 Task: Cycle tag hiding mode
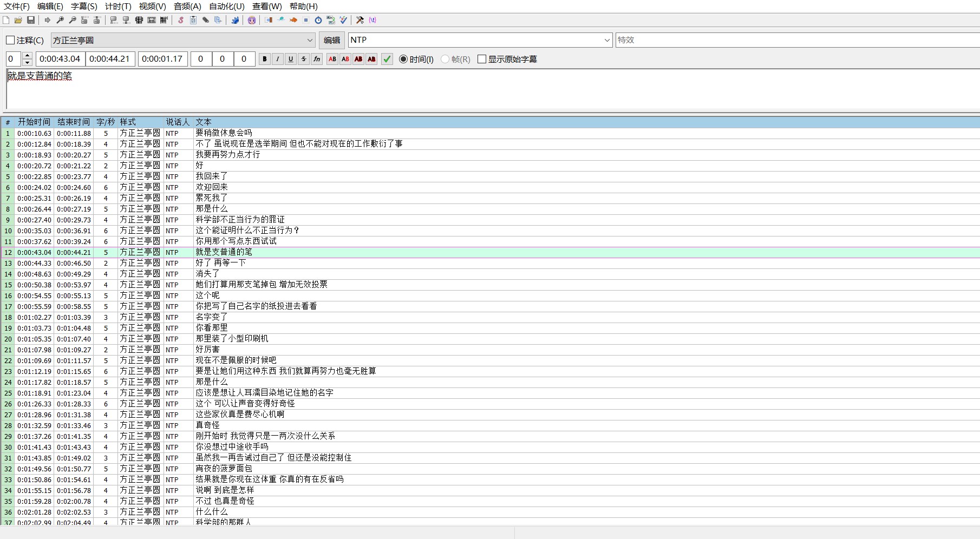(x=373, y=20)
